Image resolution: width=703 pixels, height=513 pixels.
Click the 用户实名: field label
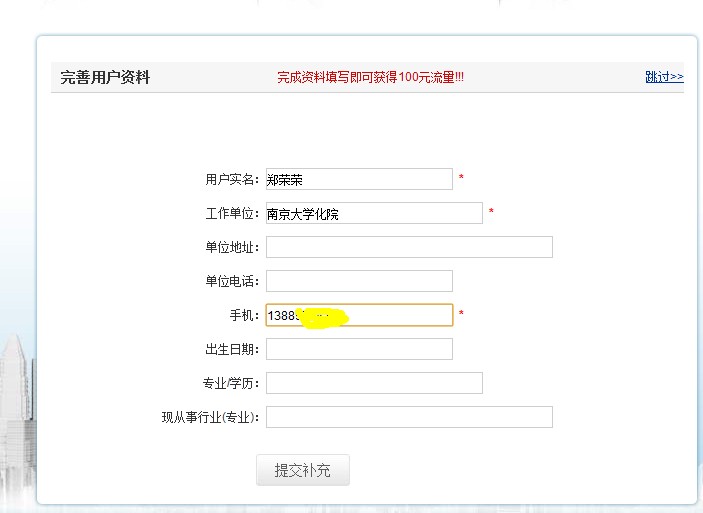click(232, 179)
